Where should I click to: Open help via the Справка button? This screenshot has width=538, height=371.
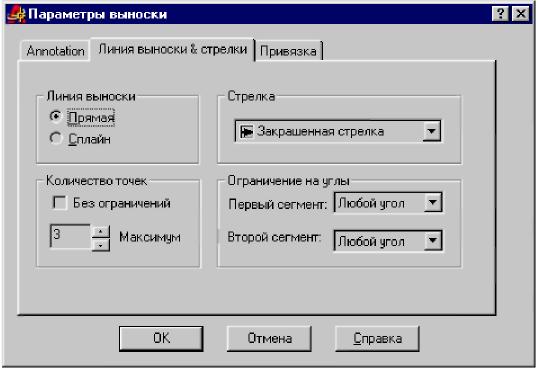(377, 338)
